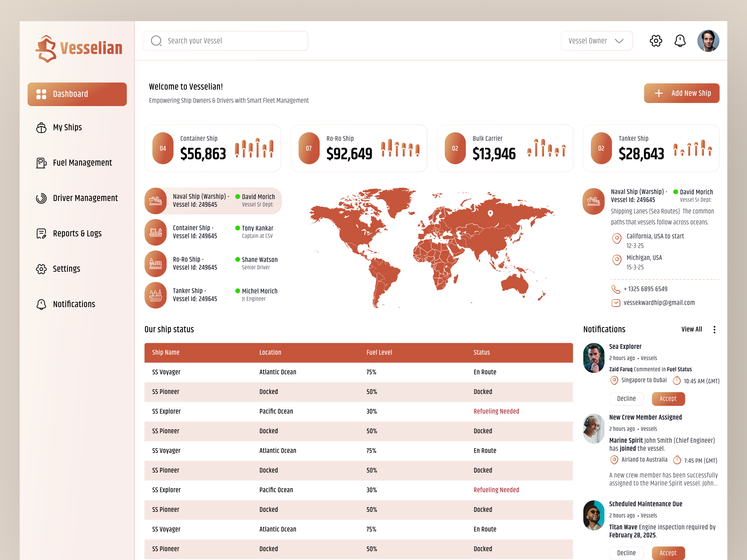Select the Naval Ship warship icon in list
The image size is (747, 560).
pyautogui.click(x=156, y=201)
